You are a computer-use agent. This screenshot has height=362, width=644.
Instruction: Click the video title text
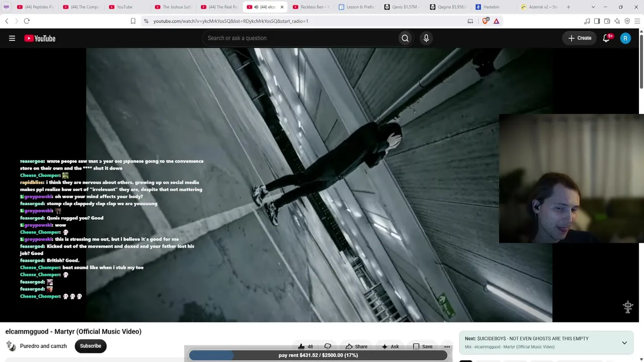[73, 332]
